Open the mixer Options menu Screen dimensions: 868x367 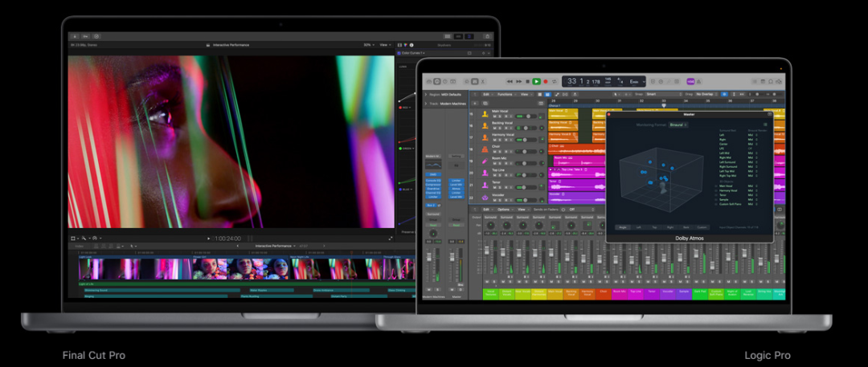click(x=505, y=210)
